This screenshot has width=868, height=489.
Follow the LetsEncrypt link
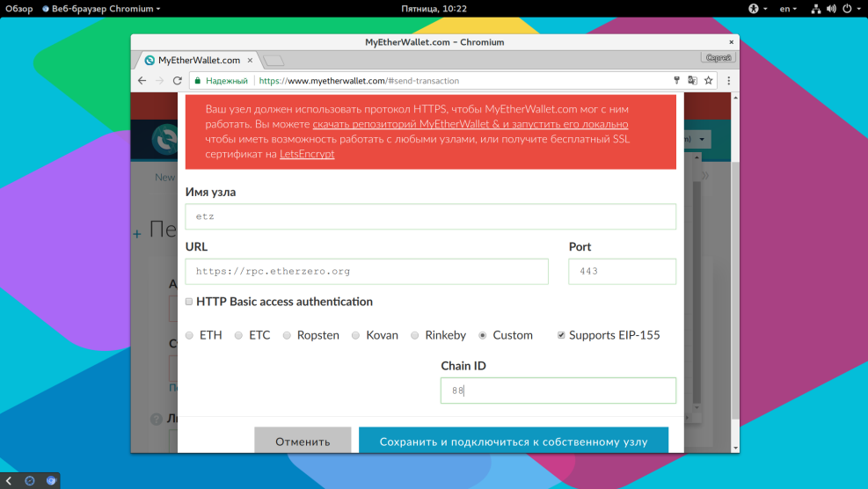tap(307, 154)
